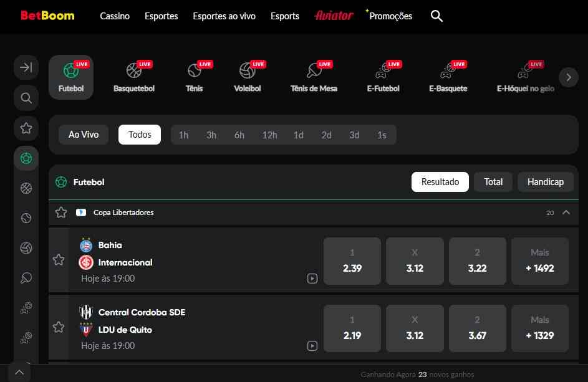The width and height of the screenshot is (588, 382).
Task: Collapse the Copa Libertadores event list
Action: pyautogui.click(x=566, y=212)
